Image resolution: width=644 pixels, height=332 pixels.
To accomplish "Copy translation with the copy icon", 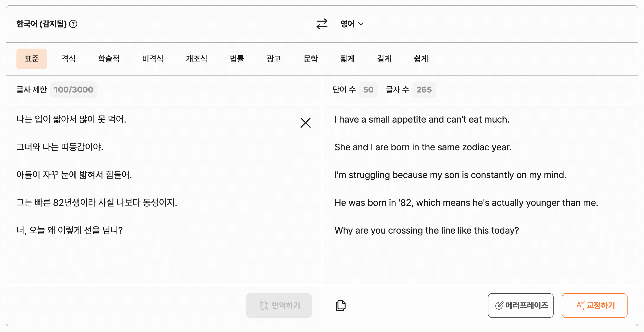I will (x=340, y=305).
